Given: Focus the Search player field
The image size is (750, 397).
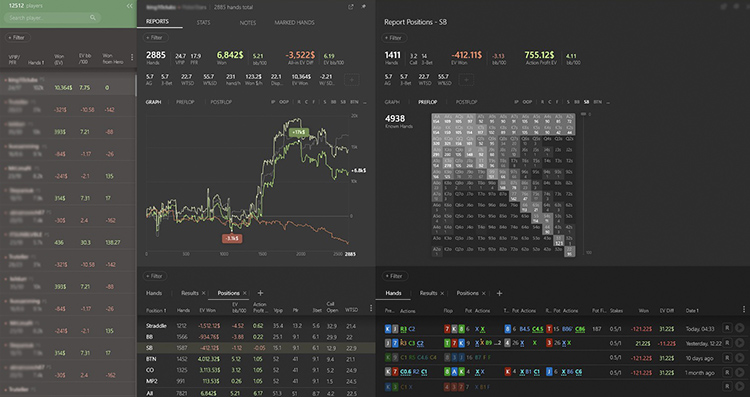Looking at the screenshot, I should pyautogui.click(x=52, y=18).
